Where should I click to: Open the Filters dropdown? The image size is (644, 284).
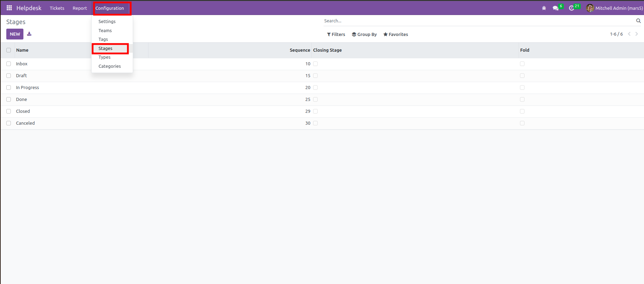click(336, 34)
